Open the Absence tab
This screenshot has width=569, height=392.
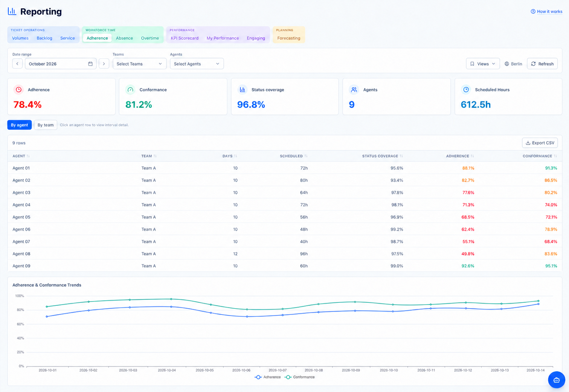coord(124,38)
